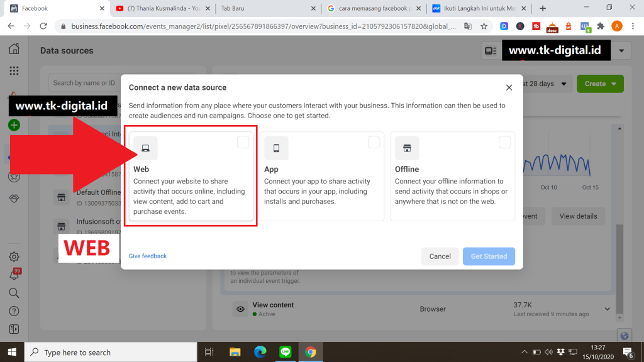Click the Search by name or ID field
This screenshot has height=362, width=644.
coord(84,83)
